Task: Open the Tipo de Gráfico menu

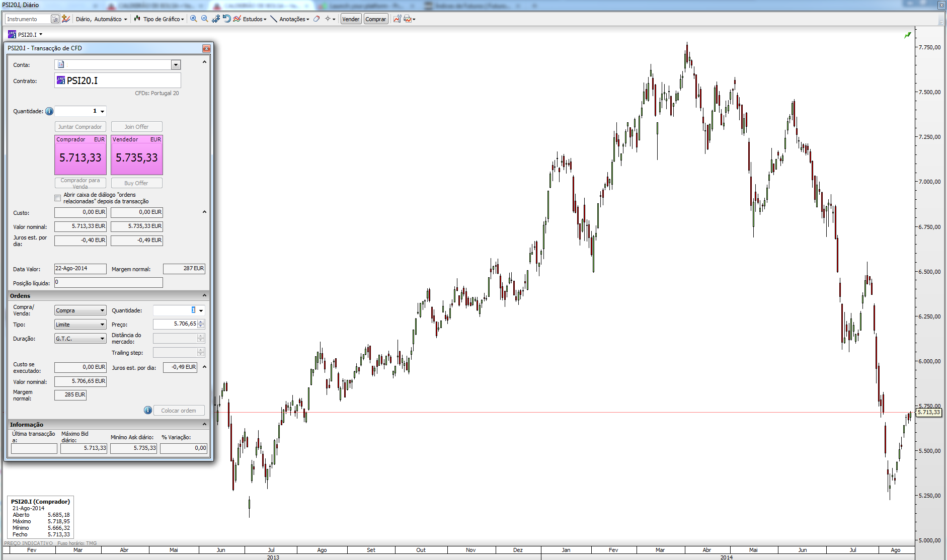Action: [x=160, y=19]
